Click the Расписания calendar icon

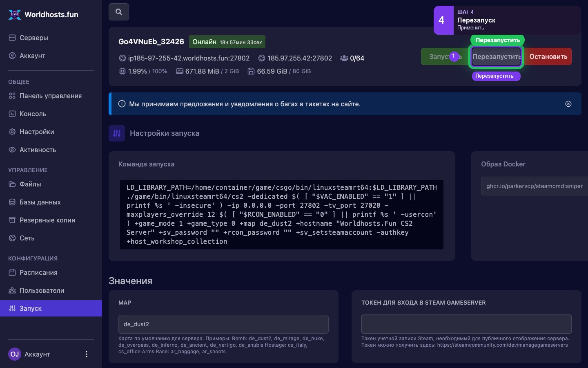coord(12,272)
